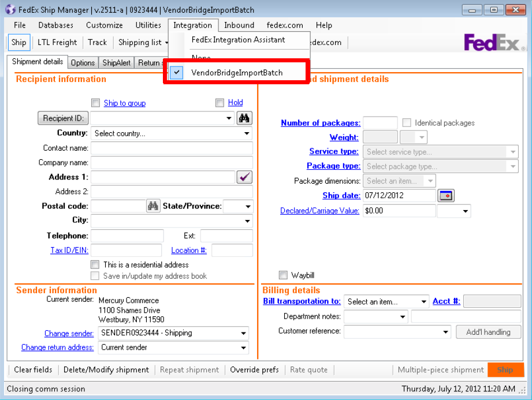Expand the Shipping list toolbar dropdown
Screen dimensions: 532x400
coord(166,43)
